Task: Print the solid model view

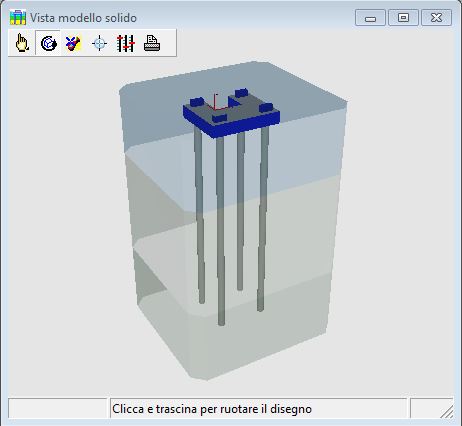Action: [x=152, y=43]
